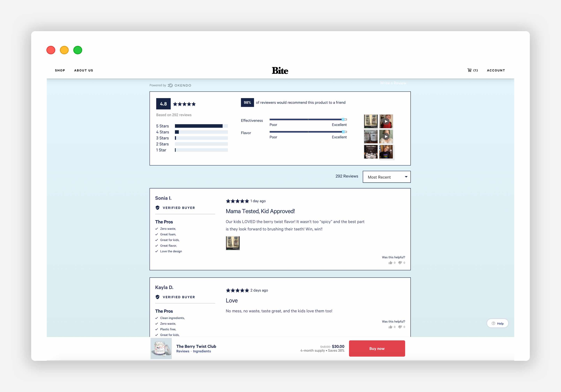Click the 5 Stars bar to filter reviews

[x=199, y=126]
